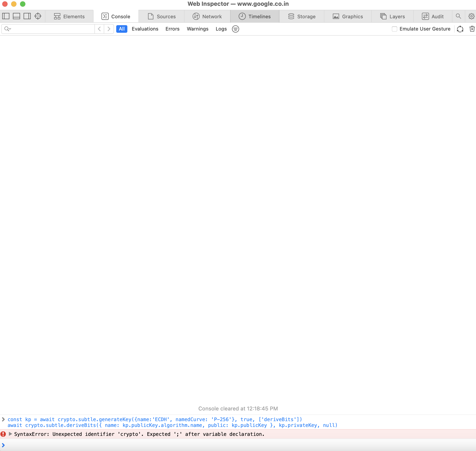Enable Emulate User Gesture checkbox
Screen dimensions: 476x451
[x=394, y=29]
